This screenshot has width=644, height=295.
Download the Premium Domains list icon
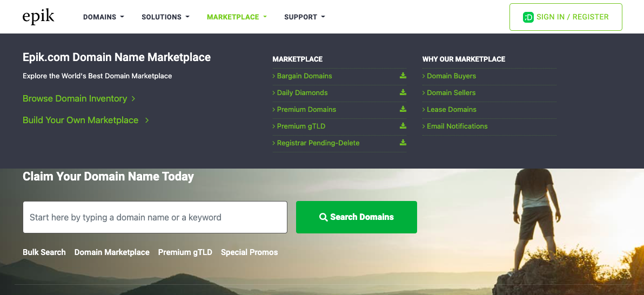click(x=403, y=109)
